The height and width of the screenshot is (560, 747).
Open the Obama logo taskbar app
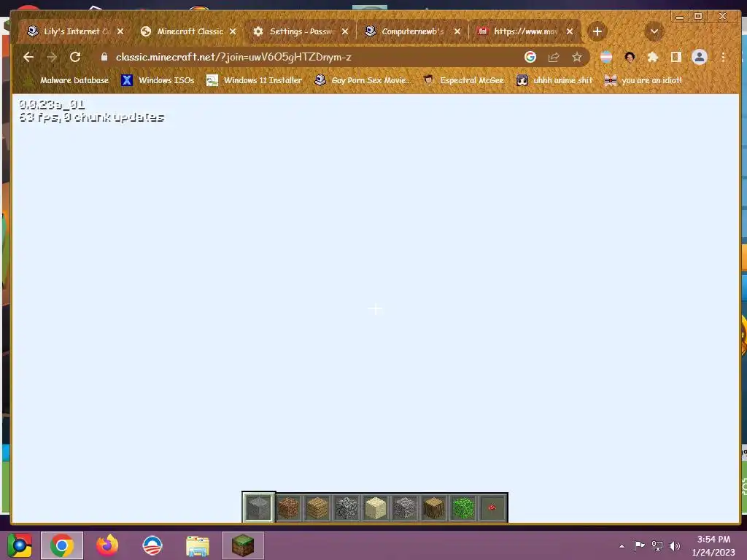coord(152,545)
